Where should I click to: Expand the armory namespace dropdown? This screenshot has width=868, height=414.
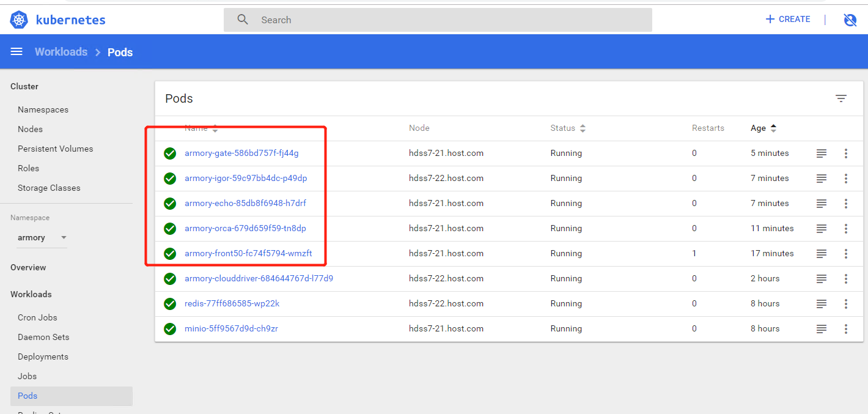[x=64, y=238]
